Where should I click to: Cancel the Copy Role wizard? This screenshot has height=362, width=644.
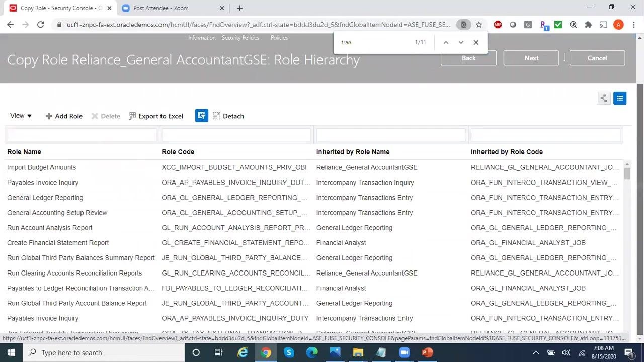tap(597, 58)
